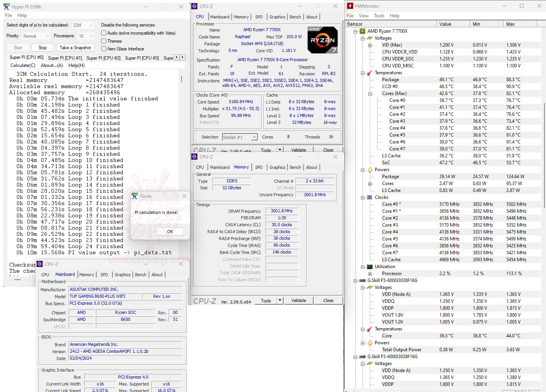This screenshot has width=546, height=392.
Task: Click the HWMonitor title bar app icon
Action: click(350, 6)
